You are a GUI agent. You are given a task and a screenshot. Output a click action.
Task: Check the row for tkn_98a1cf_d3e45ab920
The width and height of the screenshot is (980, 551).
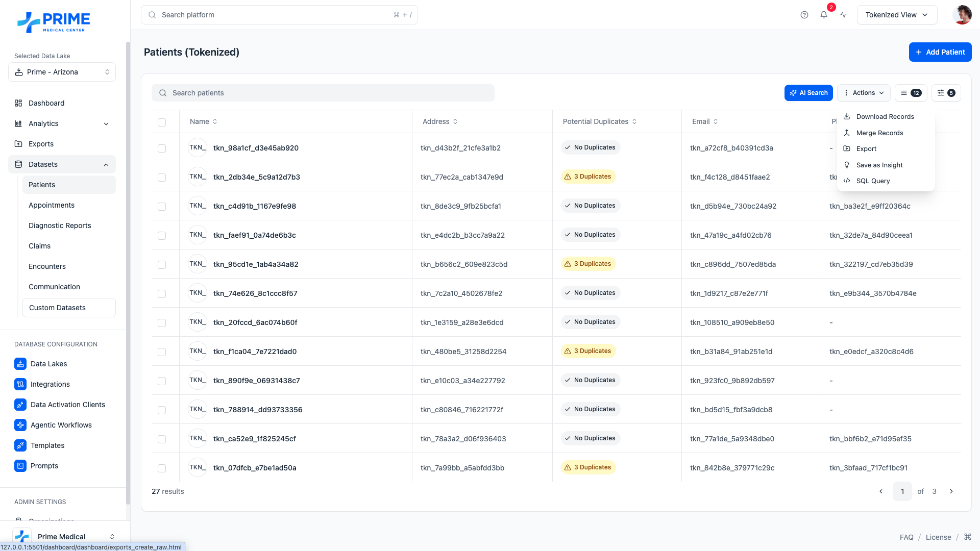point(162,148)
